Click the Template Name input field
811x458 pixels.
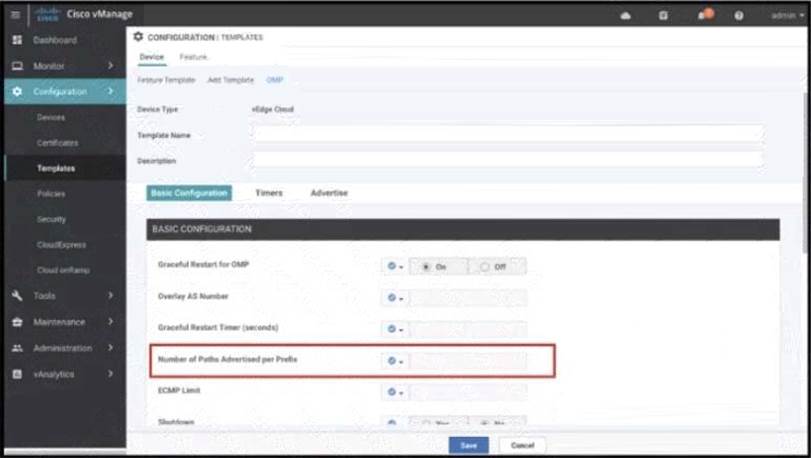coord(507,134)
